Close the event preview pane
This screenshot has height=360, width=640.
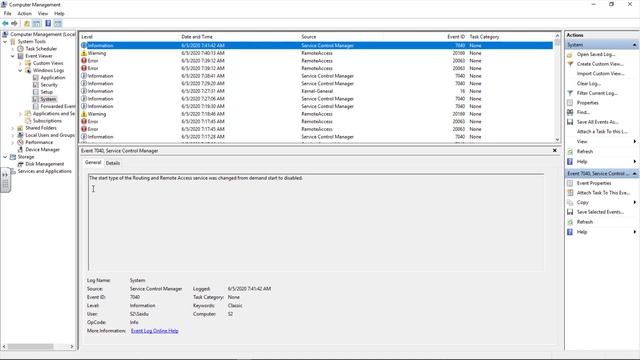[x=555, y=151]
